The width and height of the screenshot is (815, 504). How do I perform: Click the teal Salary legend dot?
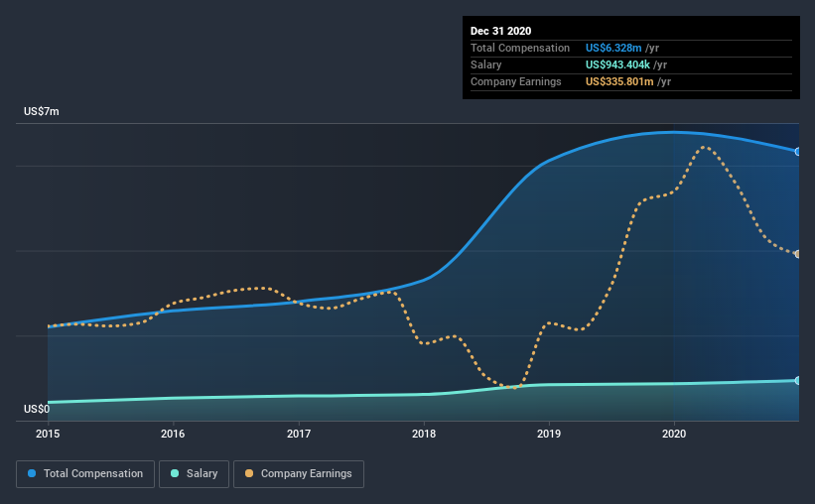point(175,473)
